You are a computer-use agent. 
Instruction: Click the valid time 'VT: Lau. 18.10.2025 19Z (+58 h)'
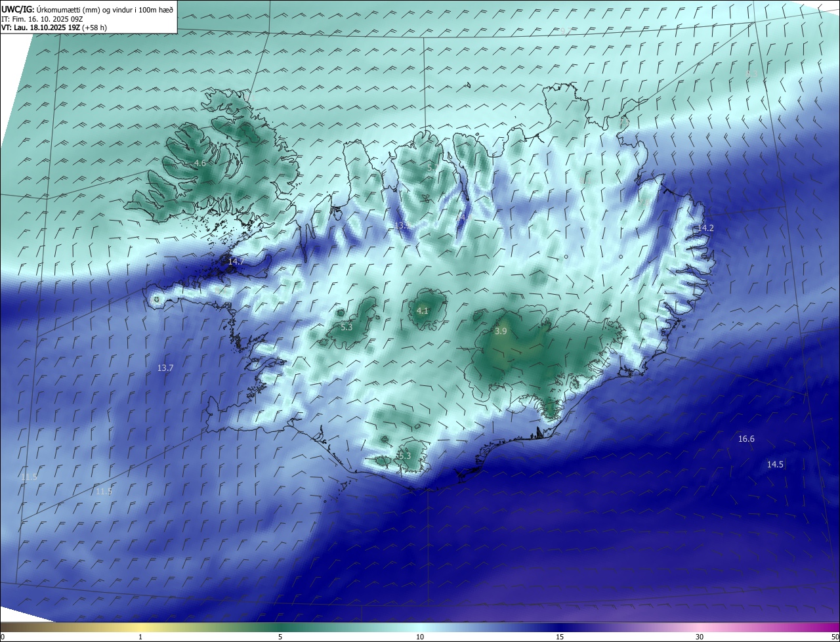[54, 28]
